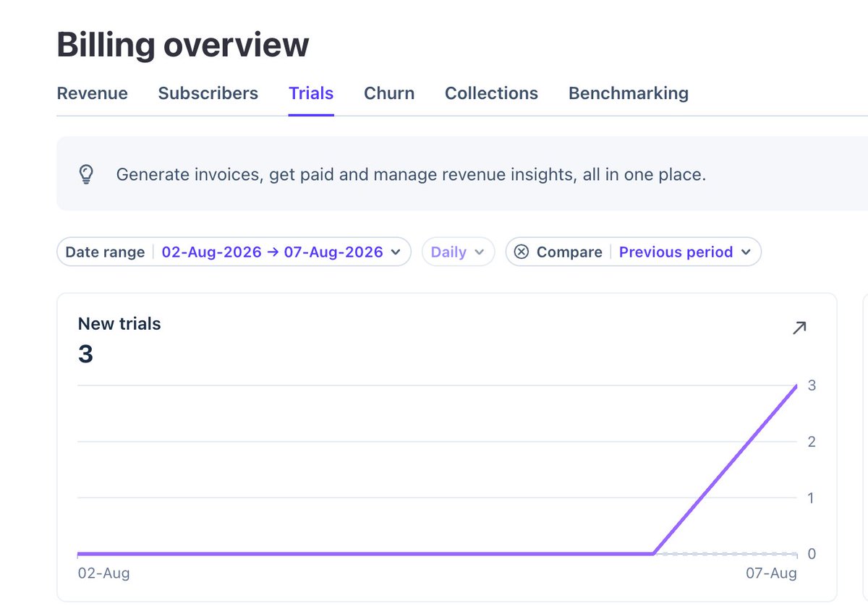Remove the Compare filter with the x icon
The height and width of the screenshot is (606, 868).
pos(521,252)
